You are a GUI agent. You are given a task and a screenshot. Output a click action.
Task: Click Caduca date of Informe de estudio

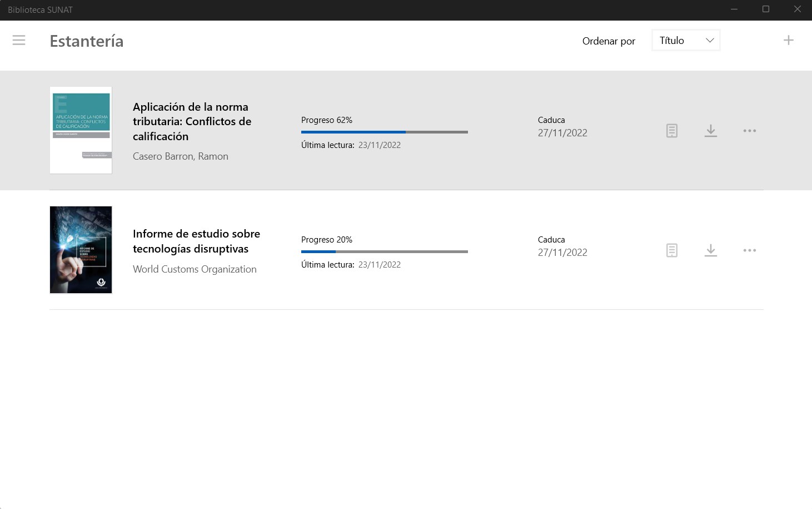(562, 253)
